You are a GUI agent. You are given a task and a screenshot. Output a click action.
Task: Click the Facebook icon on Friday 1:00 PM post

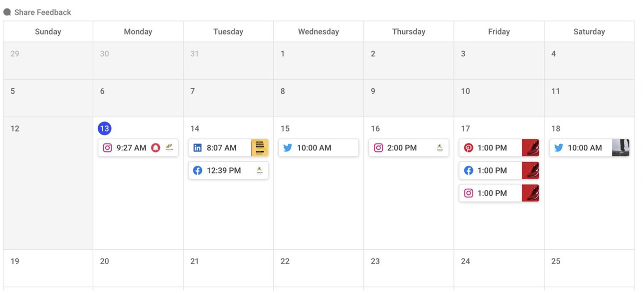[469, 170]
